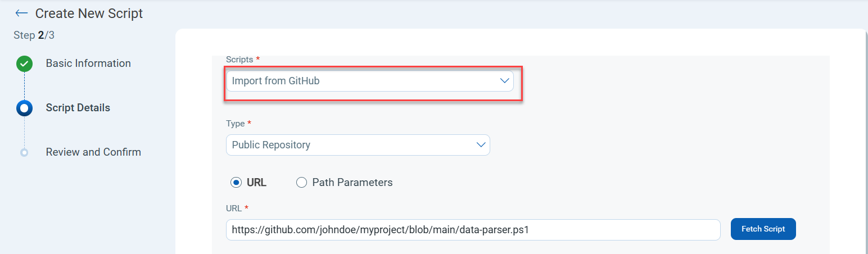Click the chevron arrow in Scripts dropdown
This screenshot has width=868, height=254.
[504, 81]
